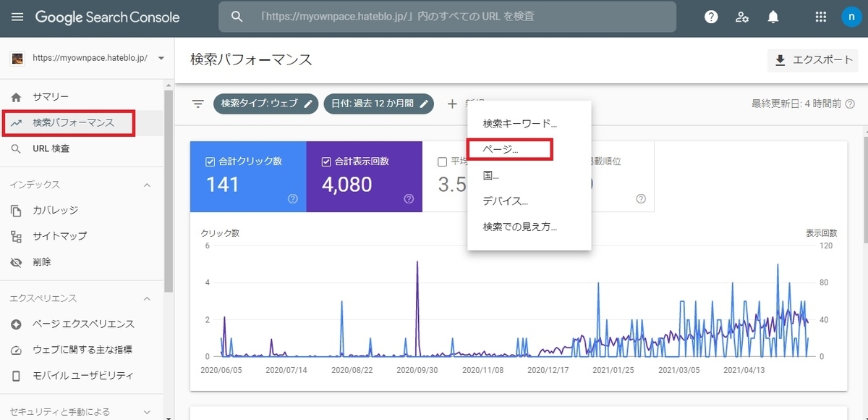Select 検索での見え方... from the filter menu
The image size is (868, 420).
pos(529,227)
